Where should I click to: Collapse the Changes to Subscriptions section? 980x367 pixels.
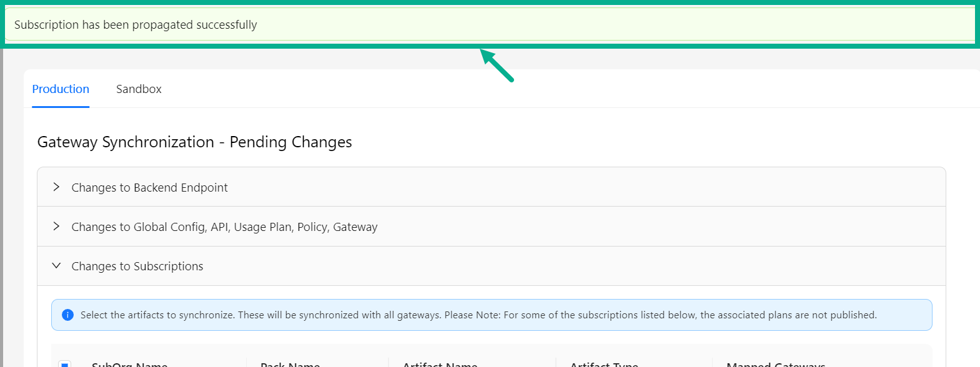pyautogui.click(x=137, y=267)
